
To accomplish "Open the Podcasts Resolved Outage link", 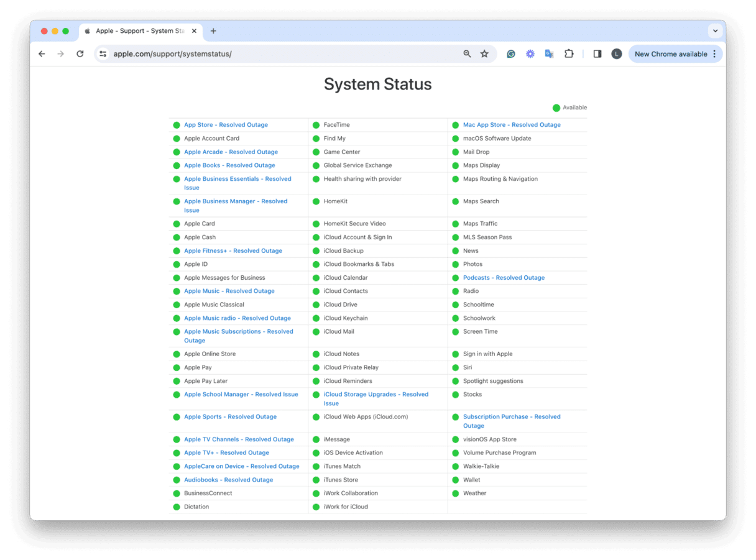I will pos(504,277).
